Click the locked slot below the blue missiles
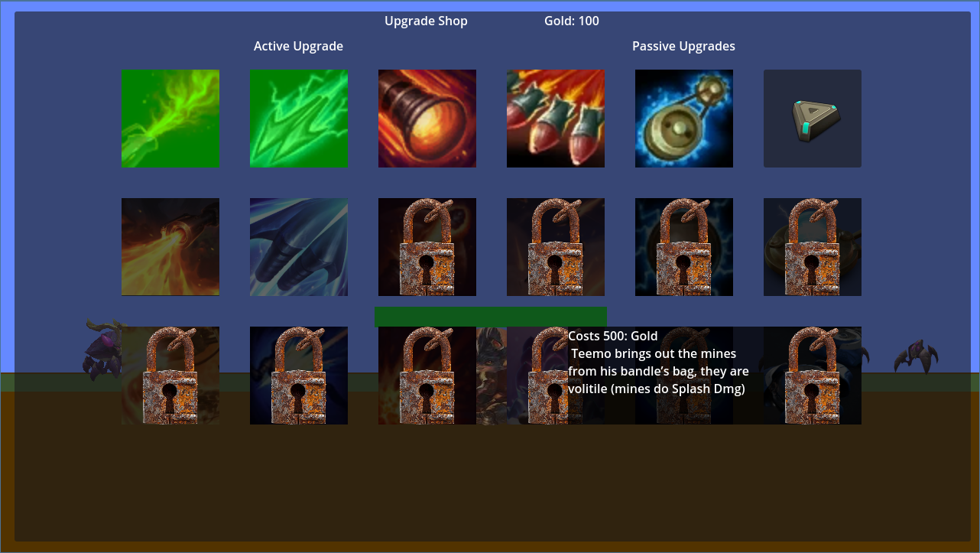 point(299,376)
